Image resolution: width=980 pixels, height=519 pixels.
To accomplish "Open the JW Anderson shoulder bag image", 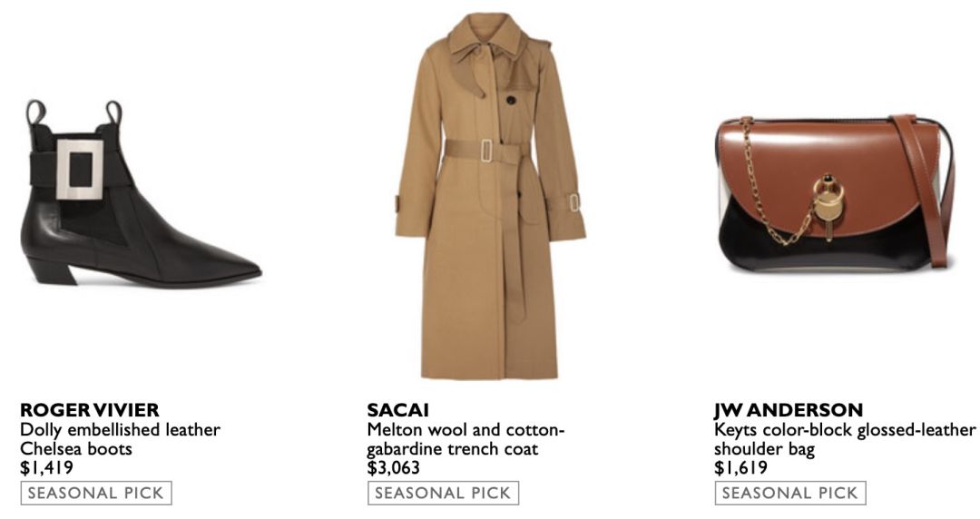I will (835, 193).
